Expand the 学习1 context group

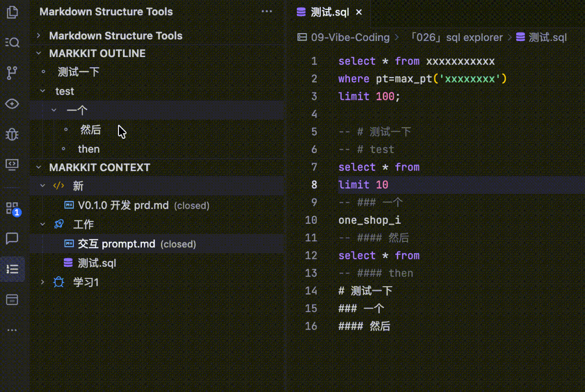[x=43, y=282]
